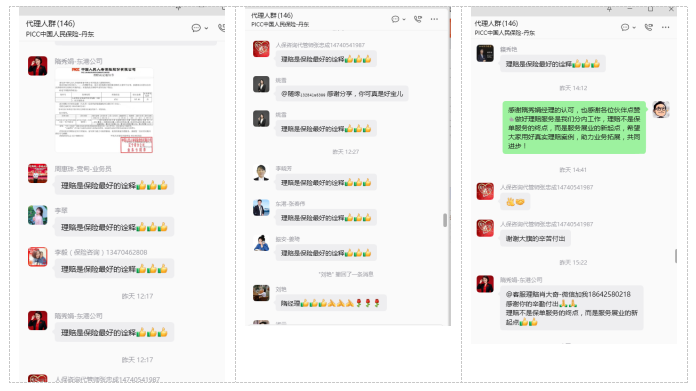Click dark avatar atop right window chat
Screen dimensions: 696x391
[x=485, y=53]
